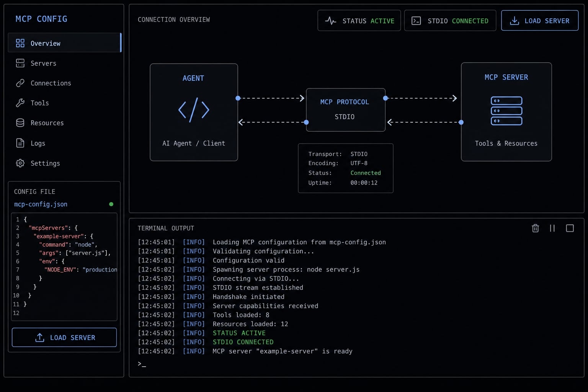Click the log line "STDIO stream established"
588x392 pixels.
pyautogui.click(x=220, y=287)
